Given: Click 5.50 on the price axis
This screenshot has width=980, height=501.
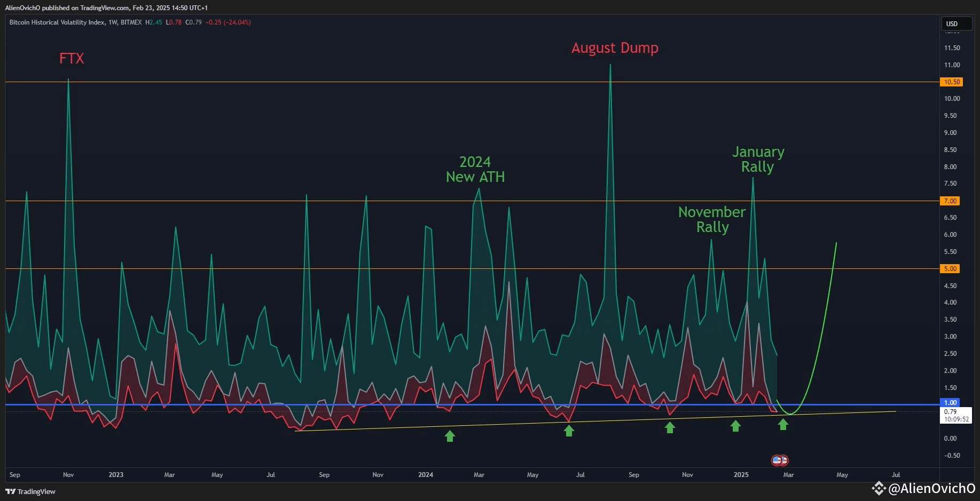Looking at the screenshot, I should pos(950,252).
